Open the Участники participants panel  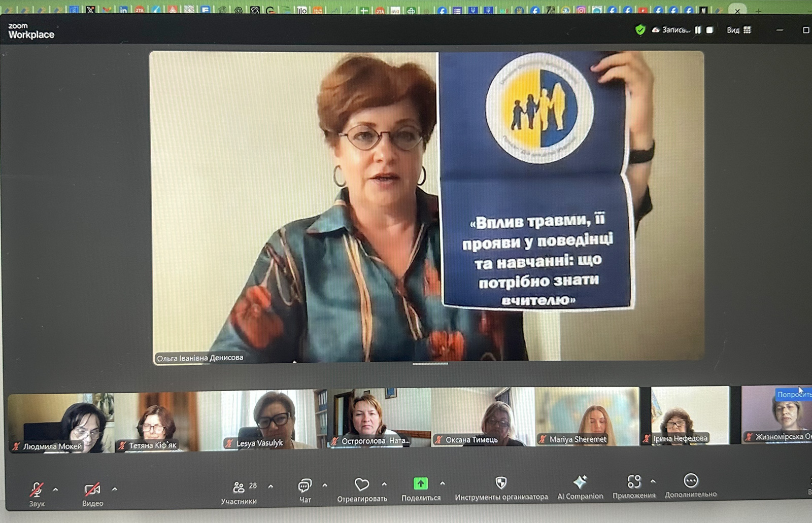(x=239, y=488)
